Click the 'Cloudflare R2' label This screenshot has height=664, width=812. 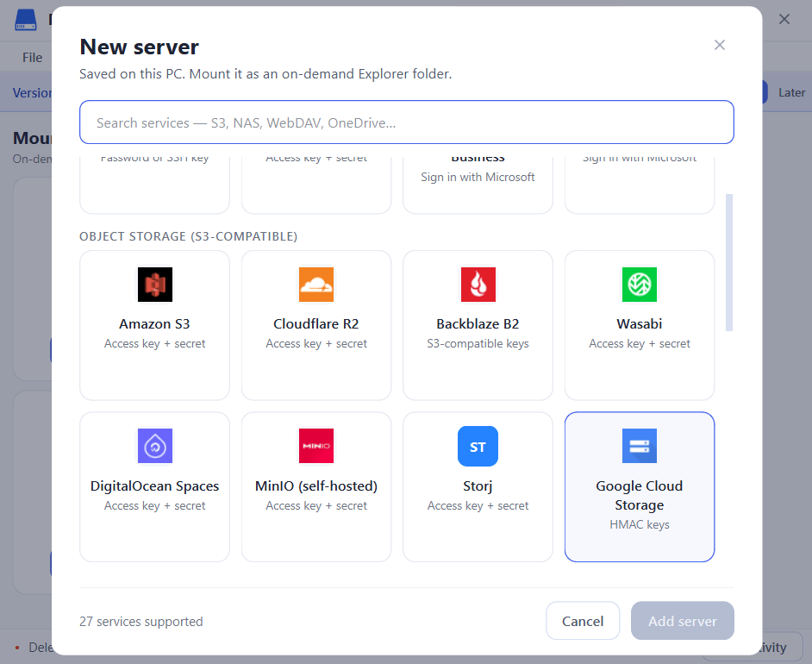[315, 324]
